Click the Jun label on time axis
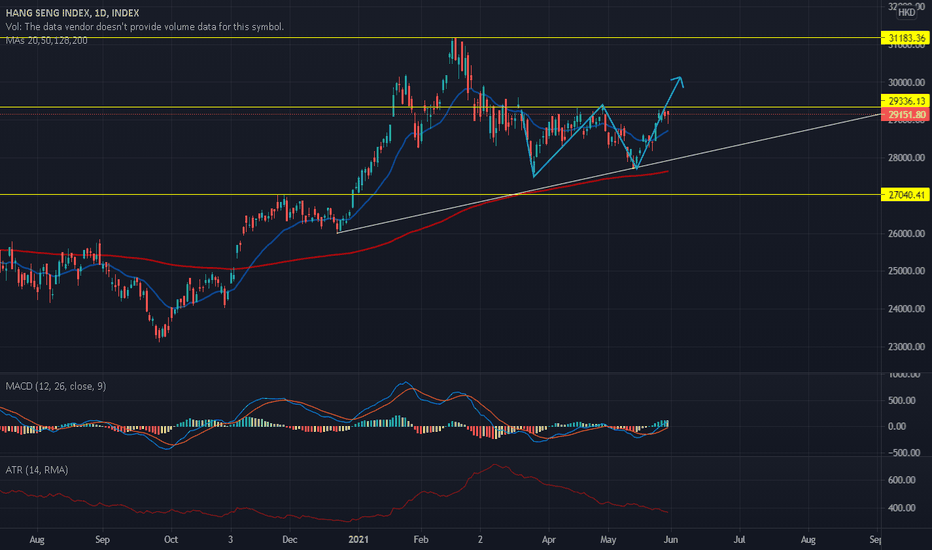 (671, 540)
